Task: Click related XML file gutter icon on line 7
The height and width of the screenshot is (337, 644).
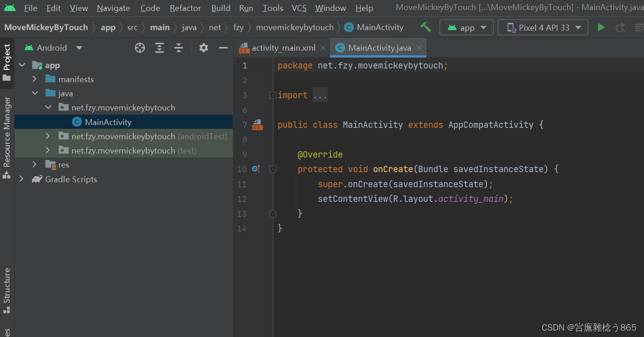Action: pos(257,125)
